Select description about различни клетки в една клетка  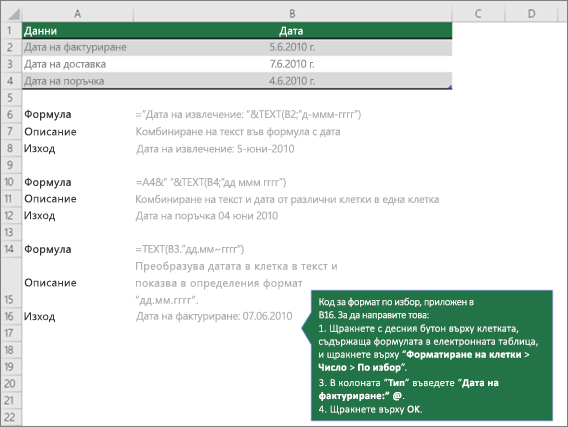point(287,199)
